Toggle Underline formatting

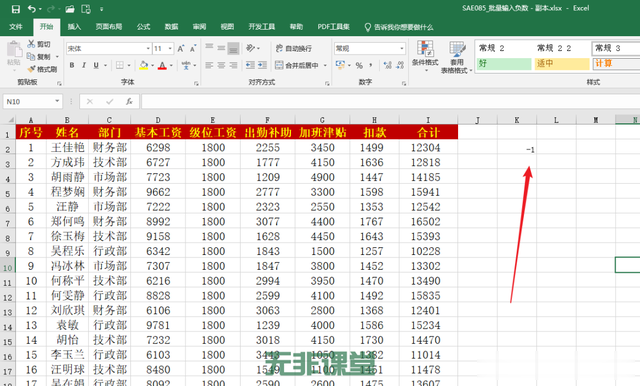96,65
